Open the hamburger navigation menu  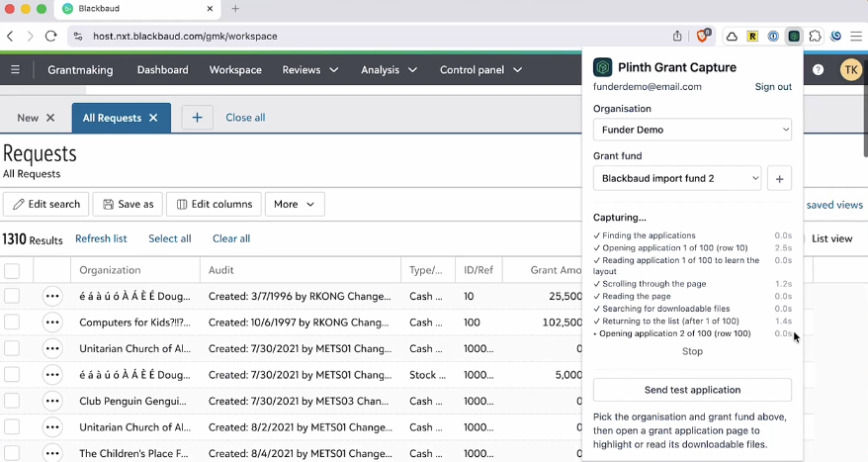click(x=16, y=70)
